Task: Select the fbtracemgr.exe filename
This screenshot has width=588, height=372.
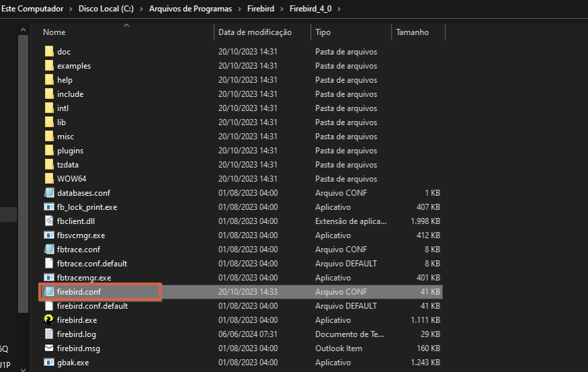Action: pyautogui.click(x=84, y=278)
